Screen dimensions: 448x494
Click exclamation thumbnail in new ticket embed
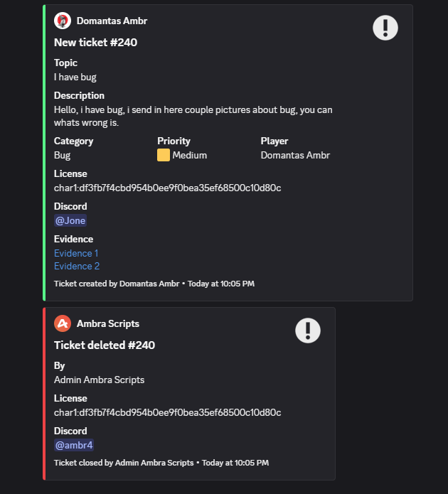coord(385,28)
